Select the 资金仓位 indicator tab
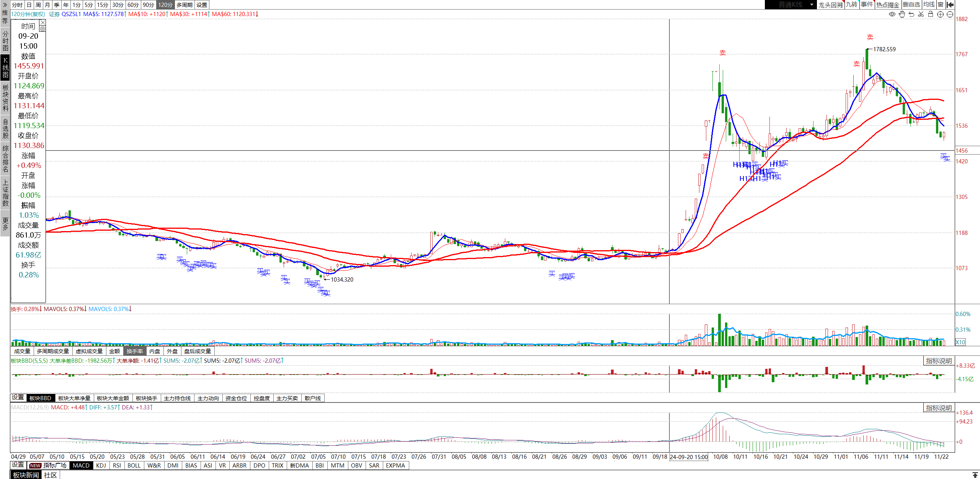980x479 pixels. [236, 398]
